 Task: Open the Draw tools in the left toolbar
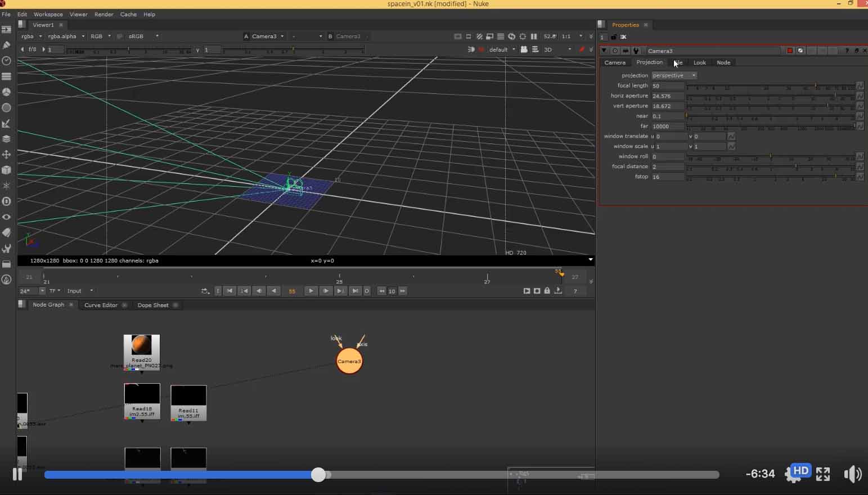click(x=7, y=45)
